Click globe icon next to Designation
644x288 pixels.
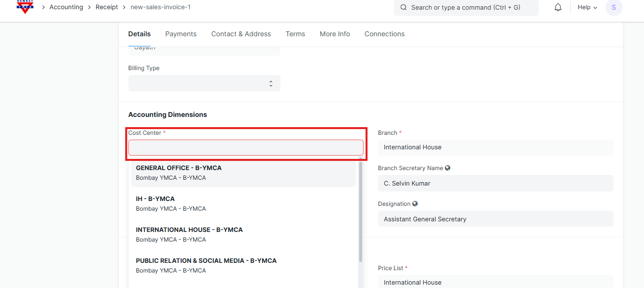coord(415,204)
